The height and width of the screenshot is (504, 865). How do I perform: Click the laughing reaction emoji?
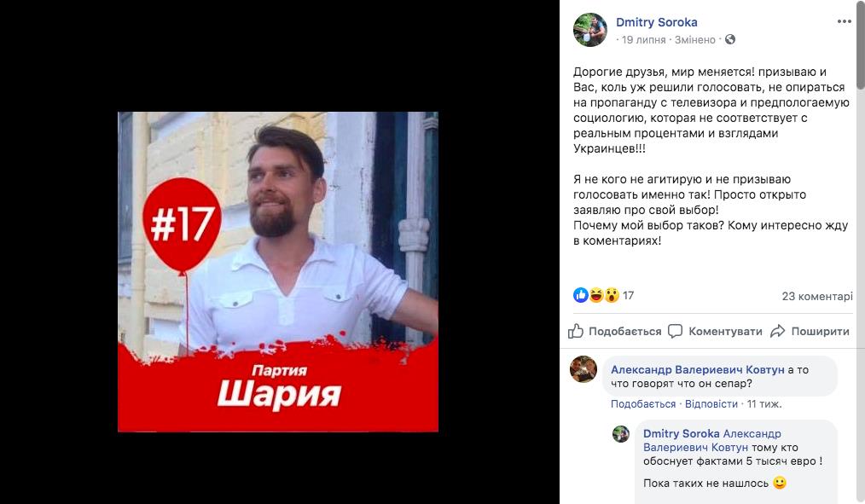coord(596,296)
